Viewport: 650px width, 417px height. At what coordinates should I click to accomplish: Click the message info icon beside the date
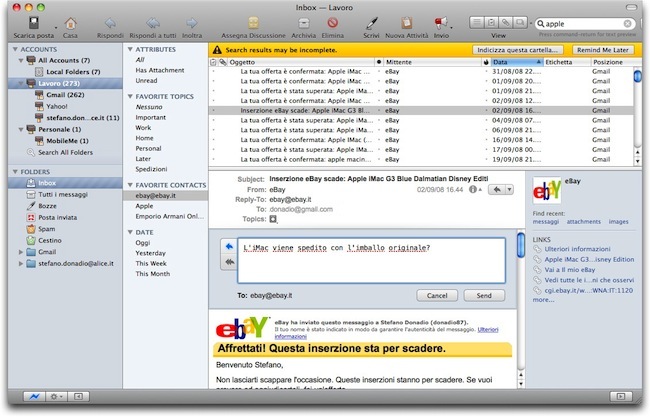coord(472,189)
